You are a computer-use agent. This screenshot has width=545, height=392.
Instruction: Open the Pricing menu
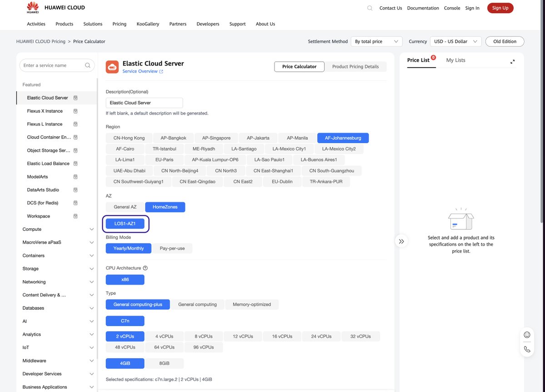point(119,24)
